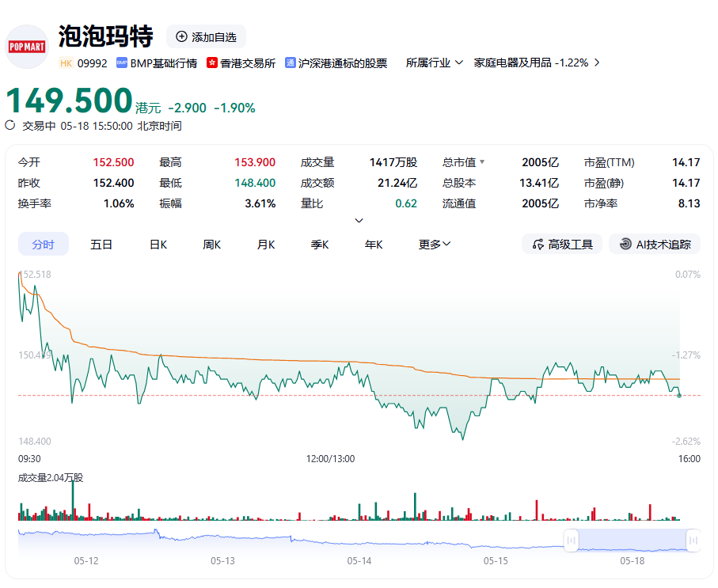Click the change percentage -1.90%

(234, 108)
